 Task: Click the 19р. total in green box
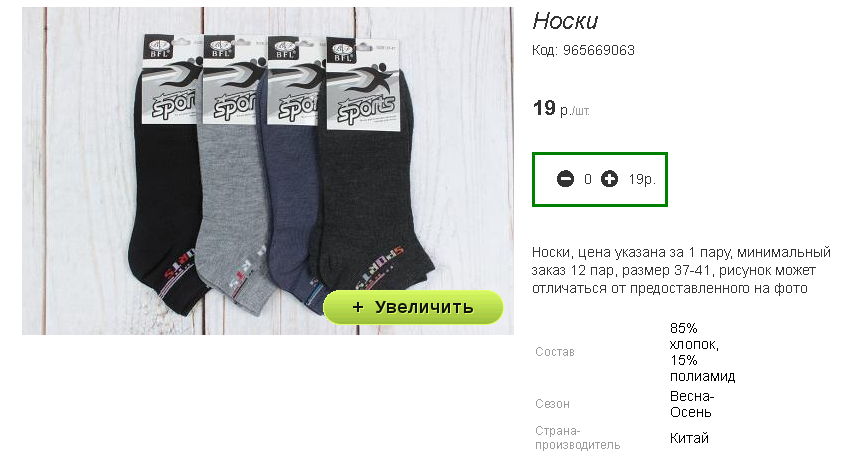(x=642, y=179)
